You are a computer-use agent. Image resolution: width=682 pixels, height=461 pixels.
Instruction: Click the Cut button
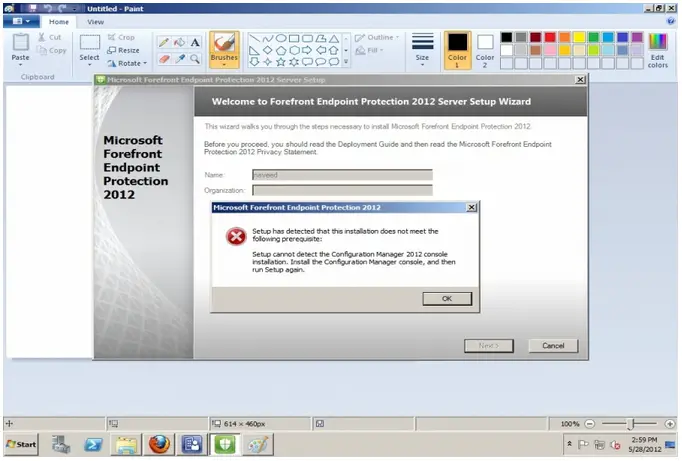(x=50, y=37)
